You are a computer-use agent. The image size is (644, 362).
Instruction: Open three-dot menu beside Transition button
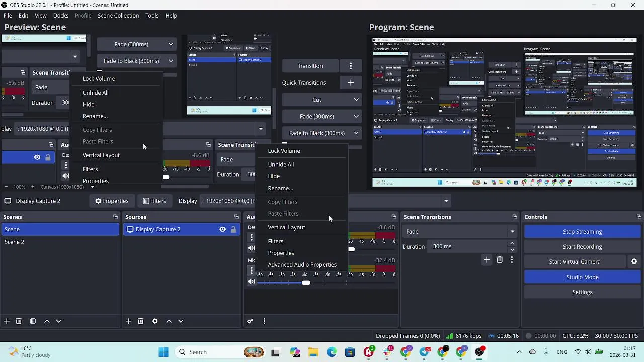pos(351,66)
